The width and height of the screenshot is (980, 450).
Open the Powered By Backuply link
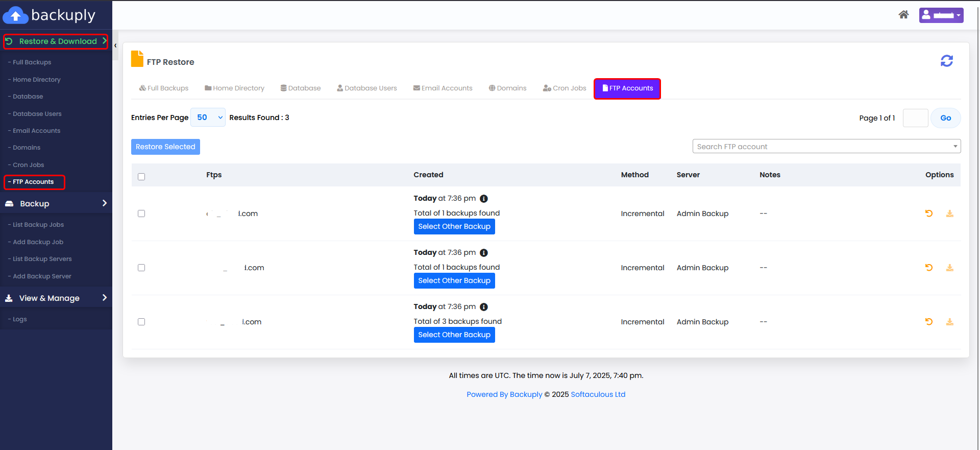[504, 394]
